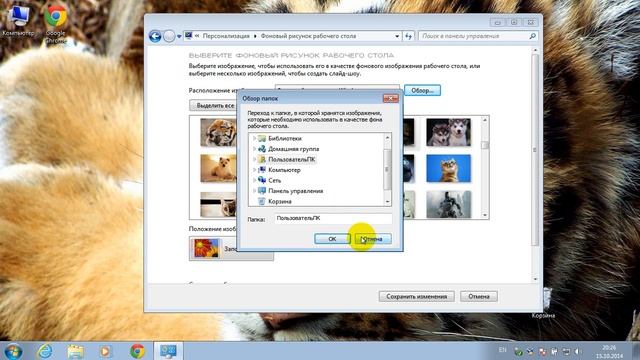Viewport: 640px width, 360px height.
Task: Click Отмена in the wallpaper window footer
Action: (479, 296)
